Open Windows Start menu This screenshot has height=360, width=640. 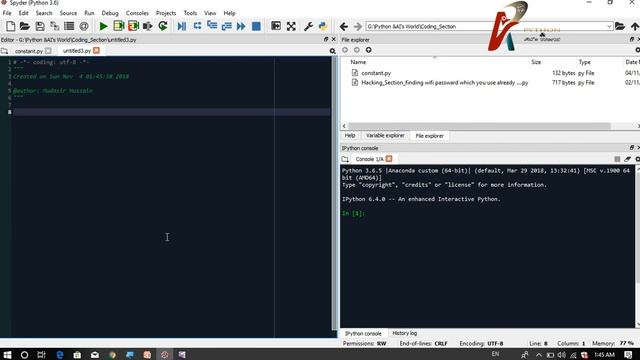pos(7,355)
